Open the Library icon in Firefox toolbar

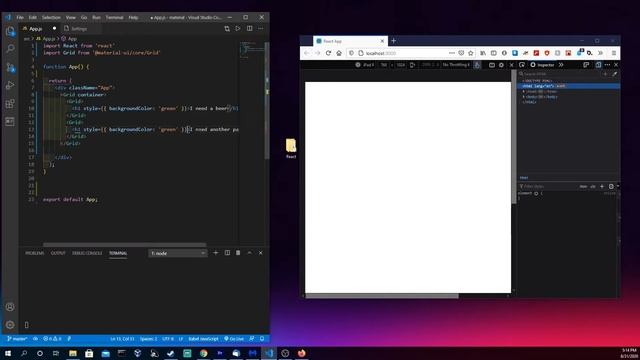tap(483, 53)
